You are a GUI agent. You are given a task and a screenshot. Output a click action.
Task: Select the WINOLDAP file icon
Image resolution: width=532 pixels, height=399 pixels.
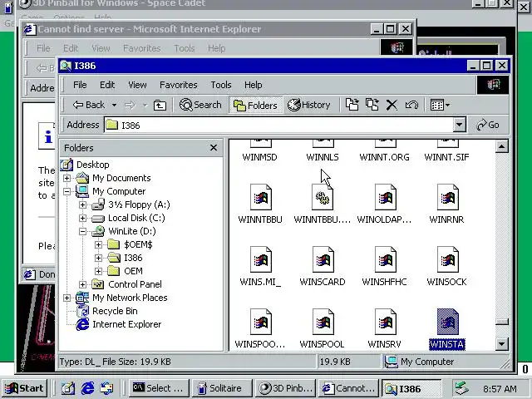pyautogui.click(x=385, y=198)
